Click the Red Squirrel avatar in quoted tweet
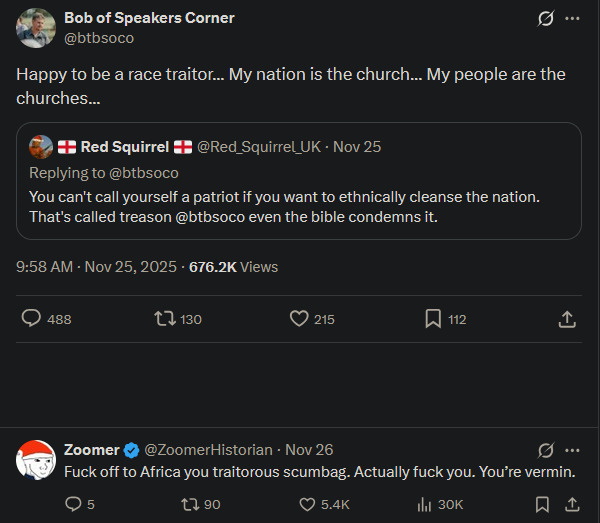The width and height of the screenshot is (600, 523). pyautogui.click(x=41, y=147)
